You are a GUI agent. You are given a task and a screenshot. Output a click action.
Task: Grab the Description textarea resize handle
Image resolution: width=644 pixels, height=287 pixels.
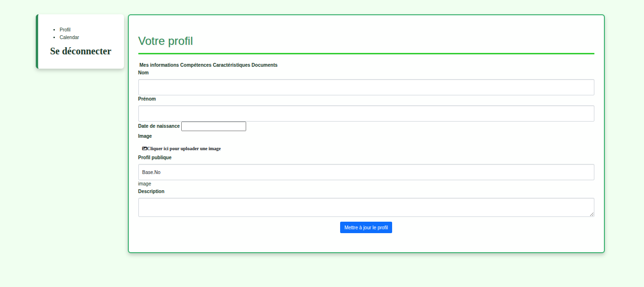click(x=592, y=215)
